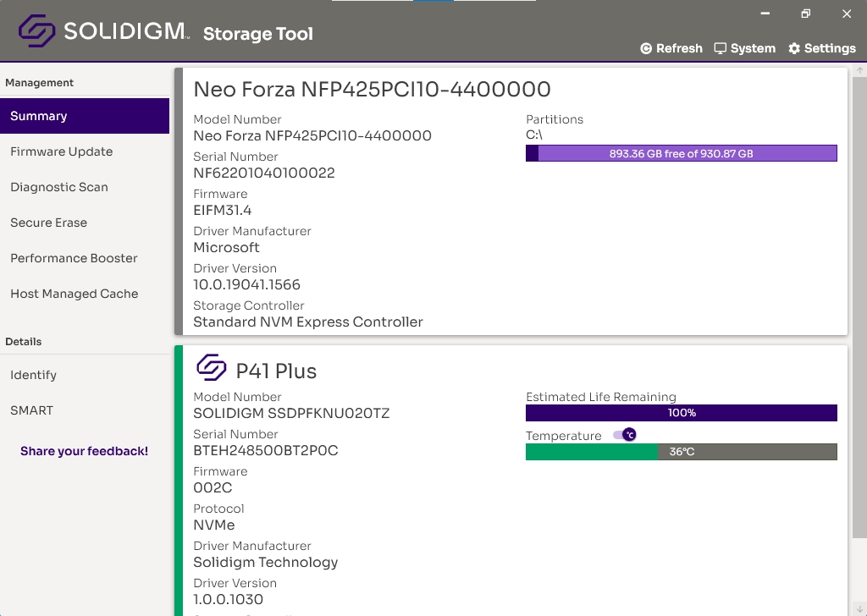
Task: Click firmware value EIFM31.4
Action: [223, 211]
